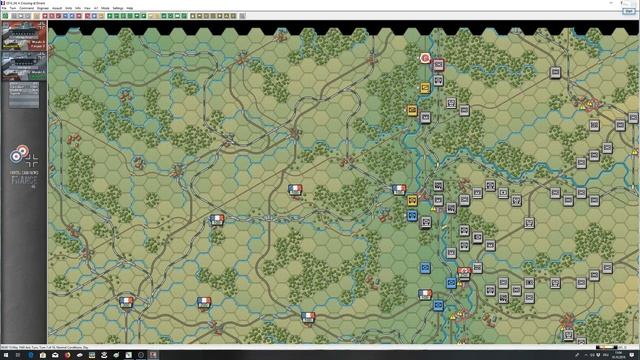Image resolution: width=640 pixels, height=360 pixels.
Task: Open the Windows notification center
Action: [x=632, y=355]
